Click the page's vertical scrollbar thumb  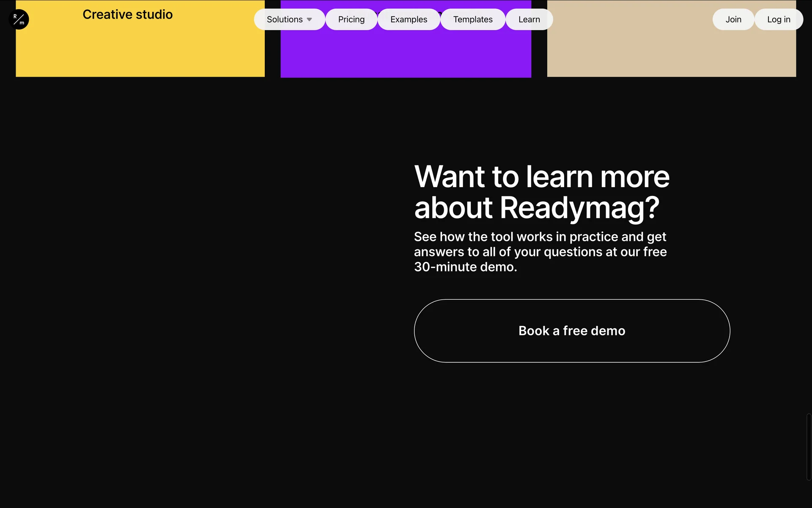[x=808, y=447]
